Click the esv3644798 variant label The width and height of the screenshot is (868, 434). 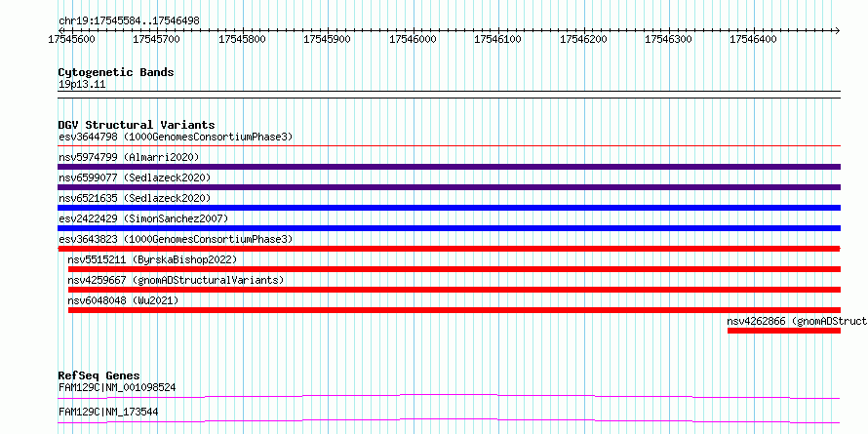(176, 137)
